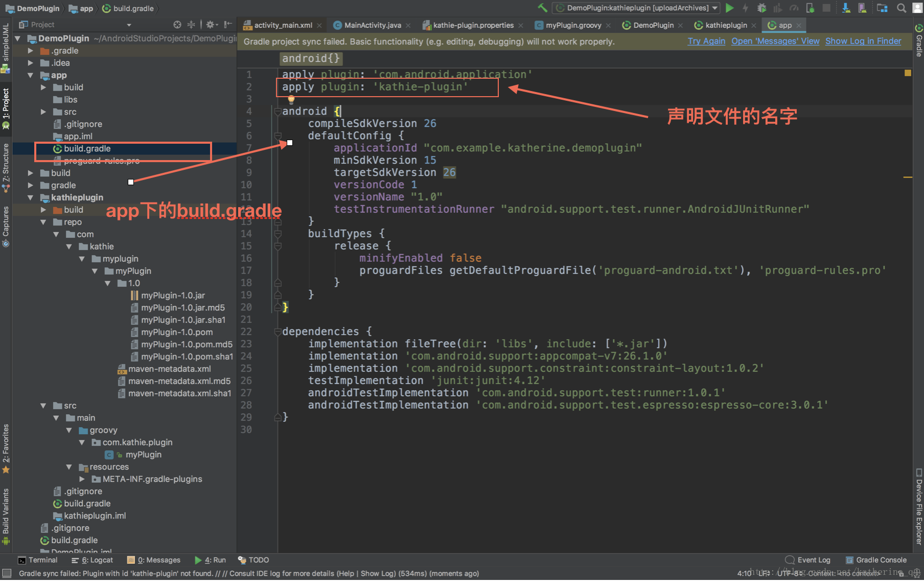Image resolution: width=924 pixels, height=582 pixels.
Task: Click android{} breadcrumb
Action: (x=311, y=58)
